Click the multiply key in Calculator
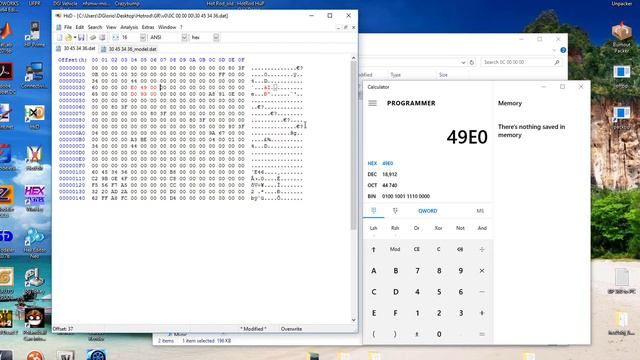Screen dimensions: 640x360 [482, 271]
